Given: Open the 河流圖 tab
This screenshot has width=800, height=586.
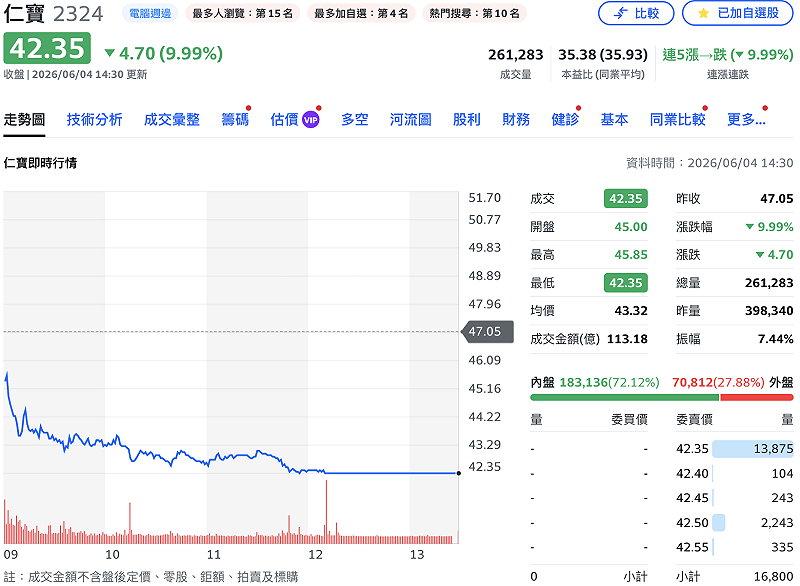Looking at the screenshot, I should pos(411,120).
